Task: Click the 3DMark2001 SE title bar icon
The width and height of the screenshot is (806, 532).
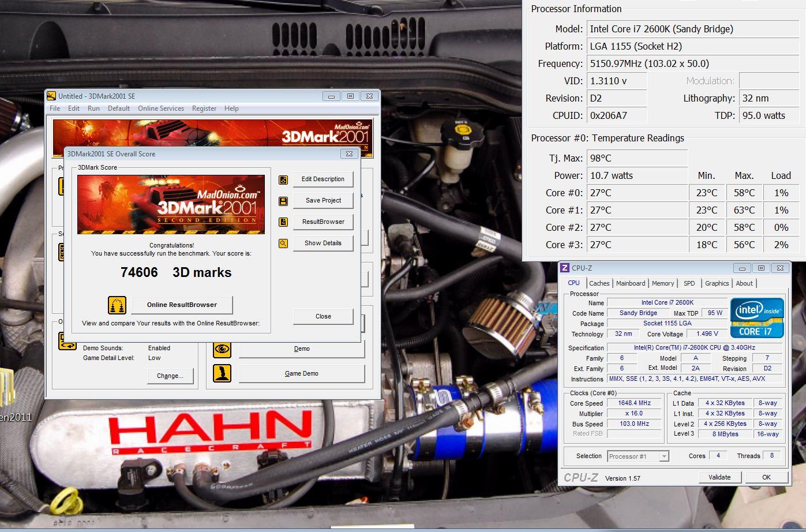Action: click(51, 96)
